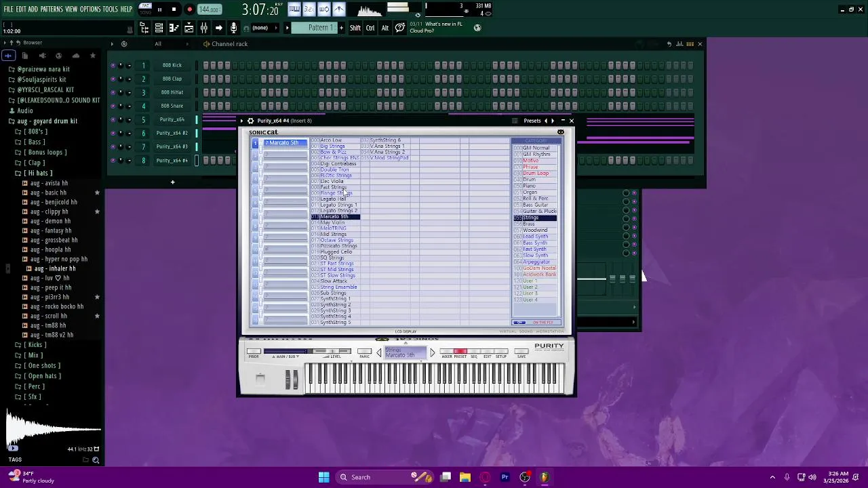Select the String Ensemble preset
This screenshot has height=488, width=868.
point(338,287)
